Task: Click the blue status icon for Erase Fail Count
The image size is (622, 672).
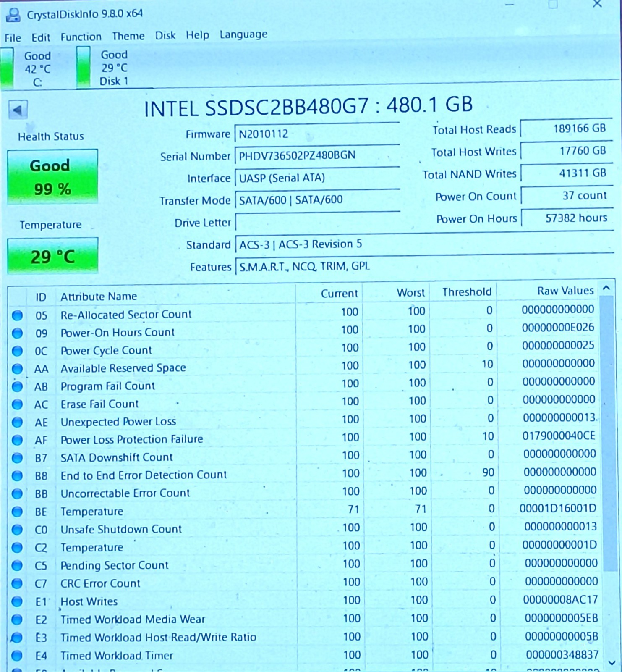Action: click(17, 405)
